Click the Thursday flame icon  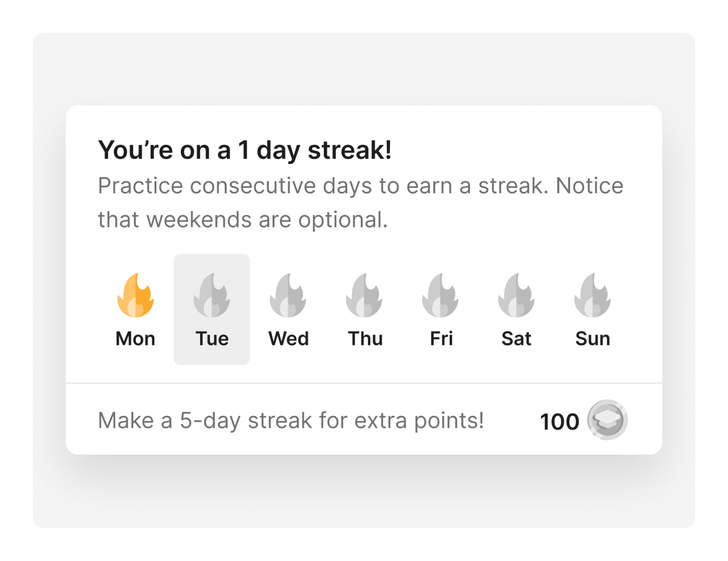point(364,295)
